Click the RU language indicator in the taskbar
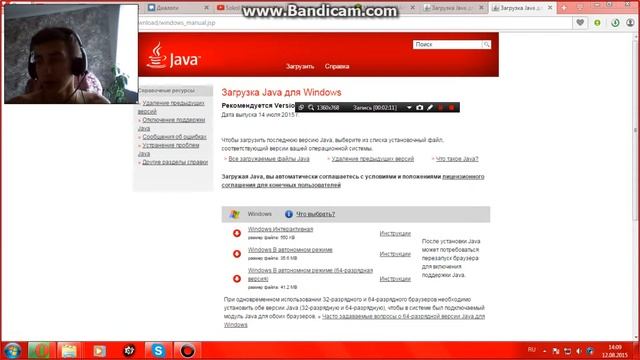Viewport: 640px width, 360px height. [531, 350]
